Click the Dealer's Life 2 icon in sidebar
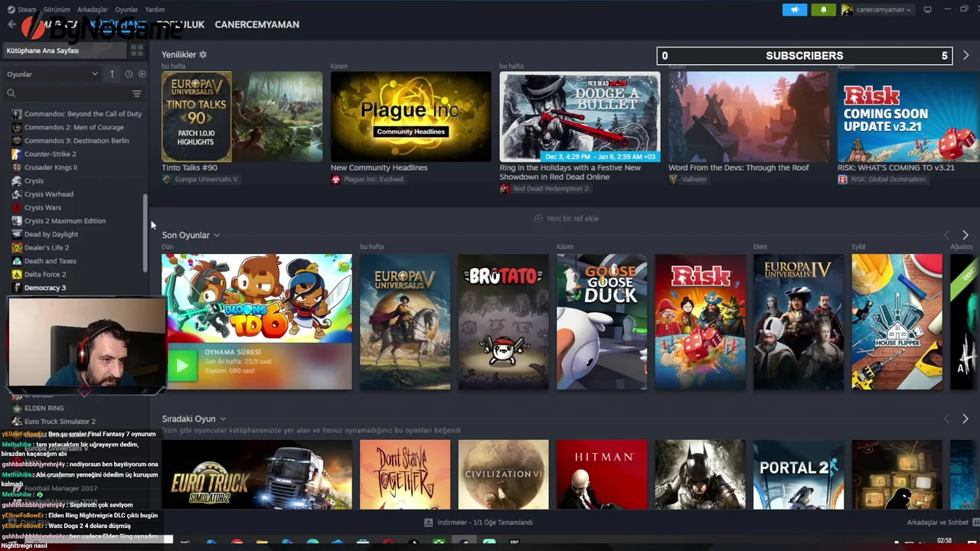 click(17, 248)
